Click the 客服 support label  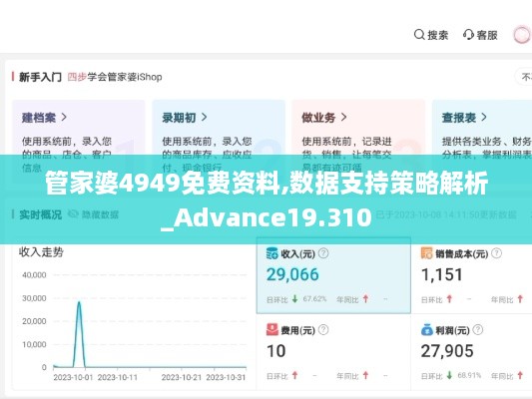pyautogui.click(x=487, y=35)
